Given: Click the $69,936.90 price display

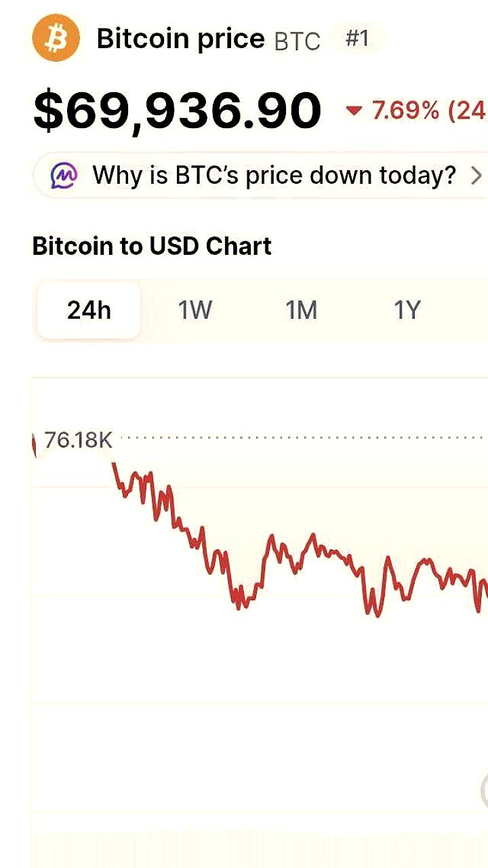Looking at the screenshot, I should pyautogui.click(x=178, y=108).
